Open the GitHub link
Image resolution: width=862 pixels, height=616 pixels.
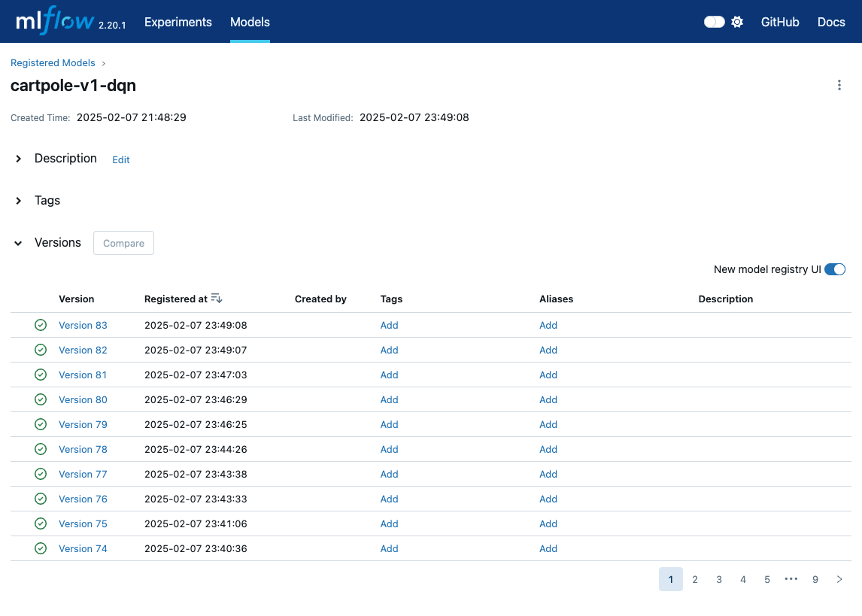click(780, 22)
